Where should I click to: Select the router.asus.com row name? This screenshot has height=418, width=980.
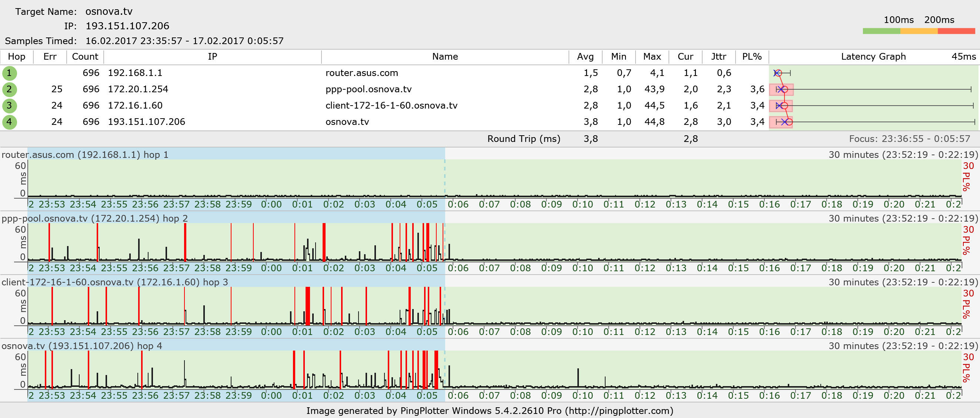pyautogui.click(x=361, y=73)
